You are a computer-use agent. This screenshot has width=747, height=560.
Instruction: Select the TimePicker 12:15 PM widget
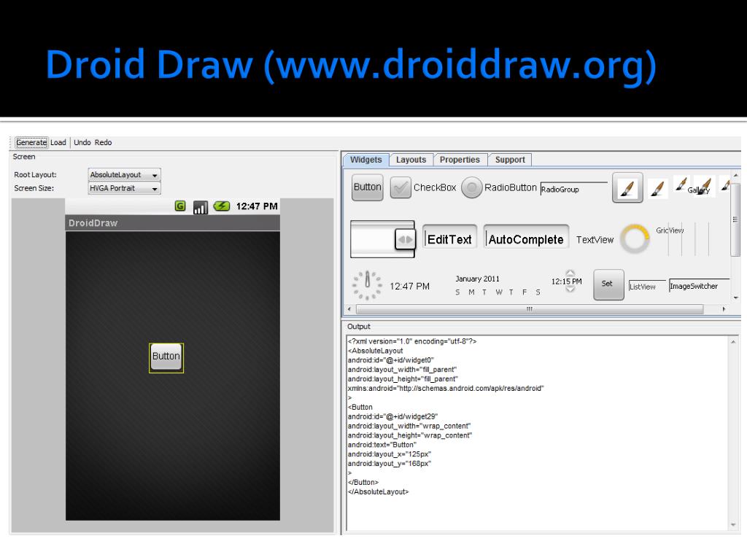click(567, 281)
